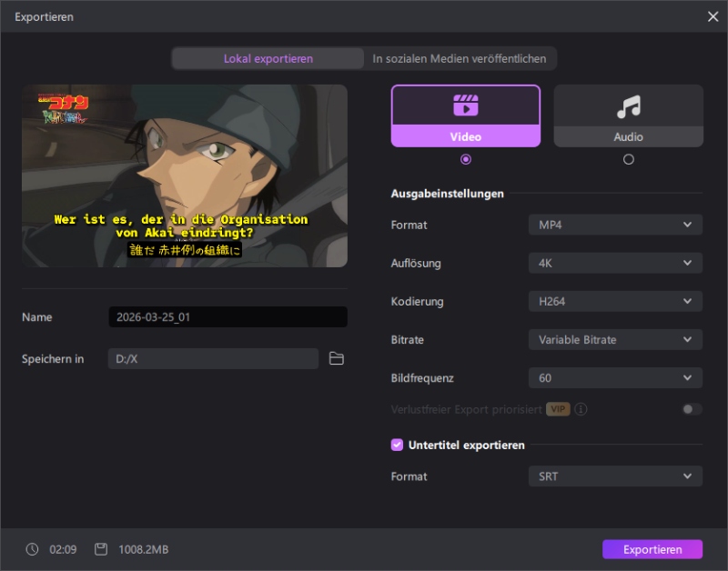Click the VIP badge icon
The height and width of the screenshot is (571, 728).
tap(558, 409)
